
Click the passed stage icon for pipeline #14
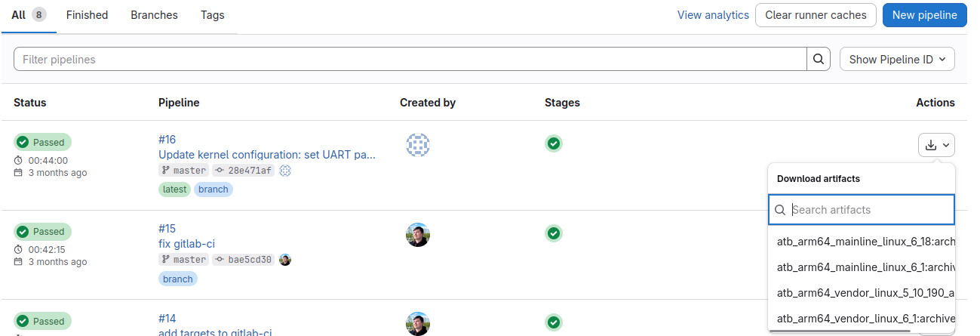coord(554,322)
